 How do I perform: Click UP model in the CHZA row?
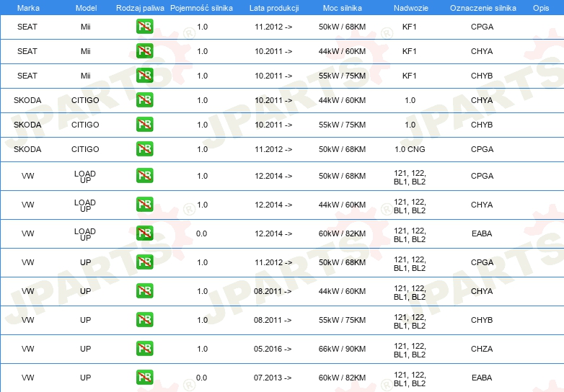86,349
